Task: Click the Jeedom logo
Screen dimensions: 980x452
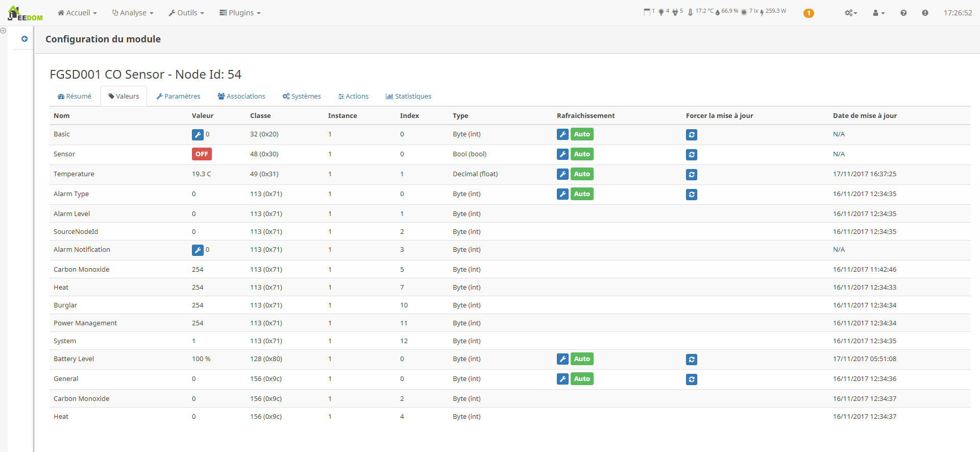Action: coord(25,13)
